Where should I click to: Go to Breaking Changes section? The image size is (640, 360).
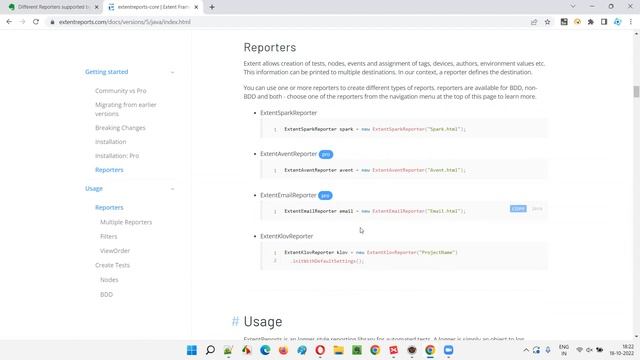click(x=120, y=128)
